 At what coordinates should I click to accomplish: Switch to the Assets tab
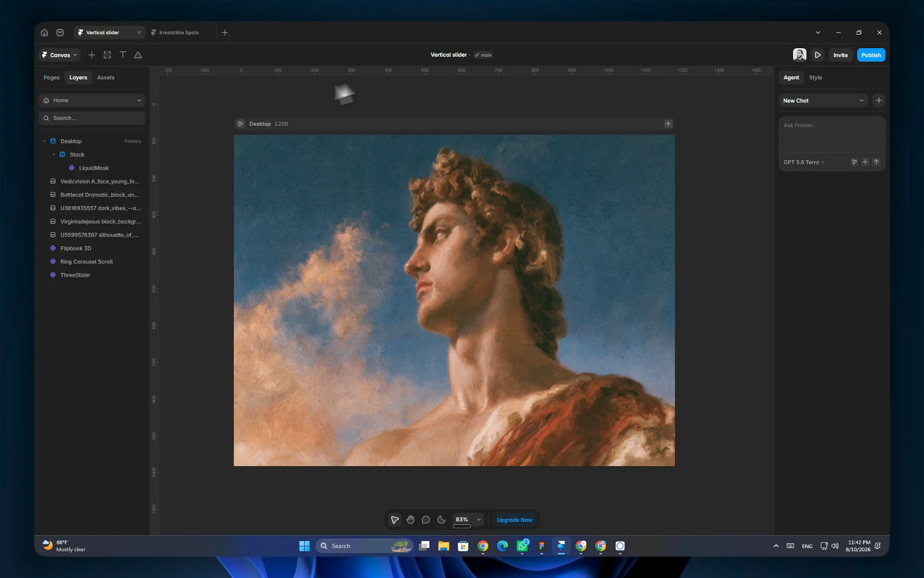pos(106,78)
